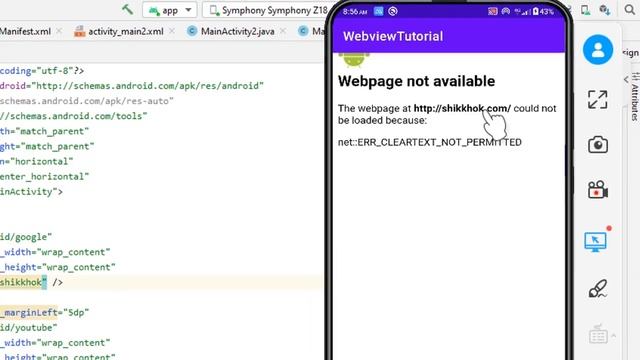The image size is (640, 360).
Task: Click the code line with enter_horizontal
Action: point(44,177)
